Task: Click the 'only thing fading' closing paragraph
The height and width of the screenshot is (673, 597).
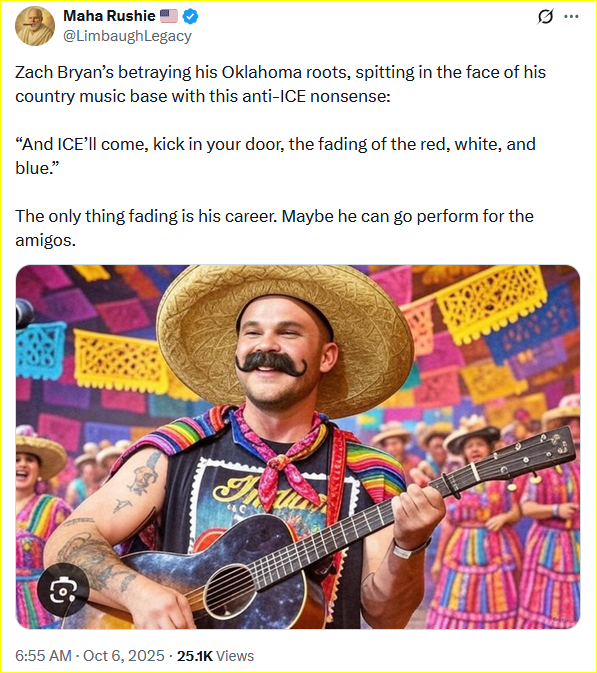Action: click(x=275, y=228)
